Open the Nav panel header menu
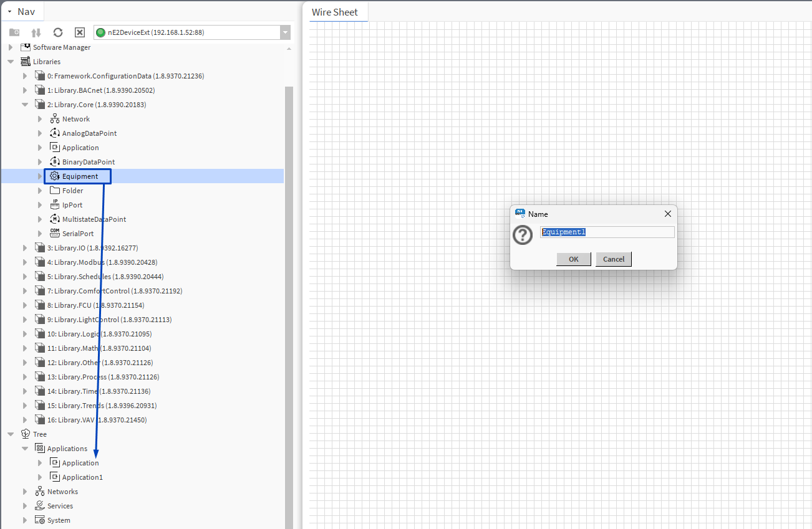This screenshot has width=812, height=529. 10,12
